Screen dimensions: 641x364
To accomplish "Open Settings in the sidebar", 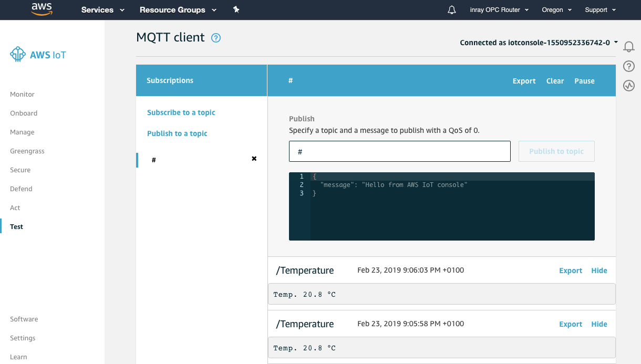I will (x=23, y=338).
